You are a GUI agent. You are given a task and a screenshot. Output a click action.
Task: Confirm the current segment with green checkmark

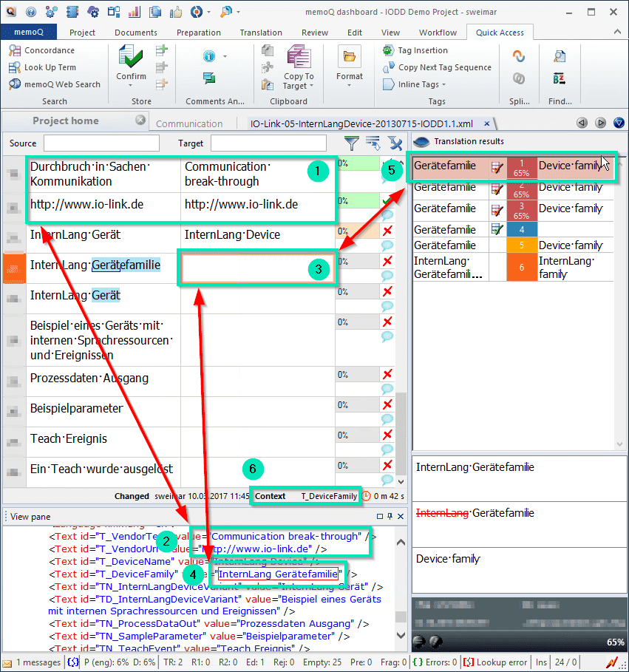131,57
